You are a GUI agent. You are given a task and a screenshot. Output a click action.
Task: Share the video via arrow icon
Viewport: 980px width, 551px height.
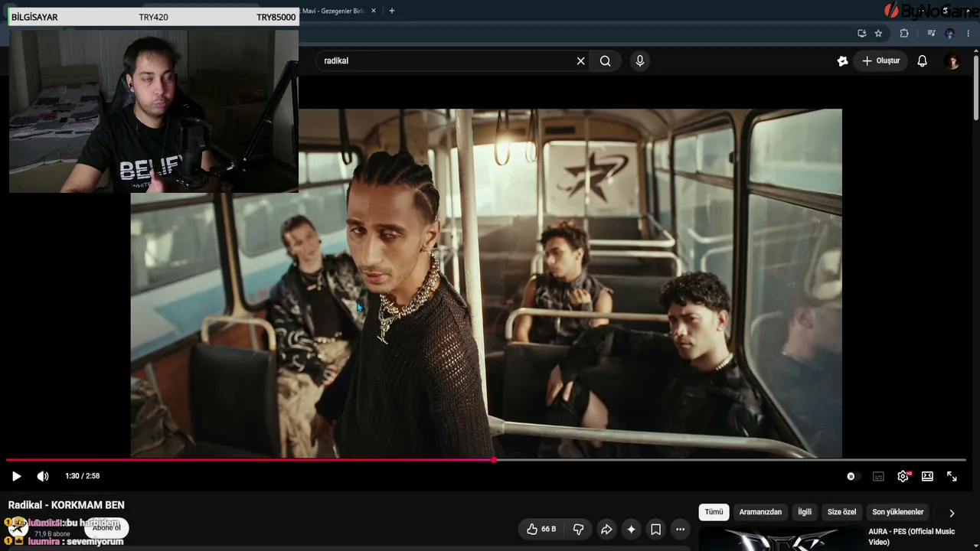pos(606,529)
